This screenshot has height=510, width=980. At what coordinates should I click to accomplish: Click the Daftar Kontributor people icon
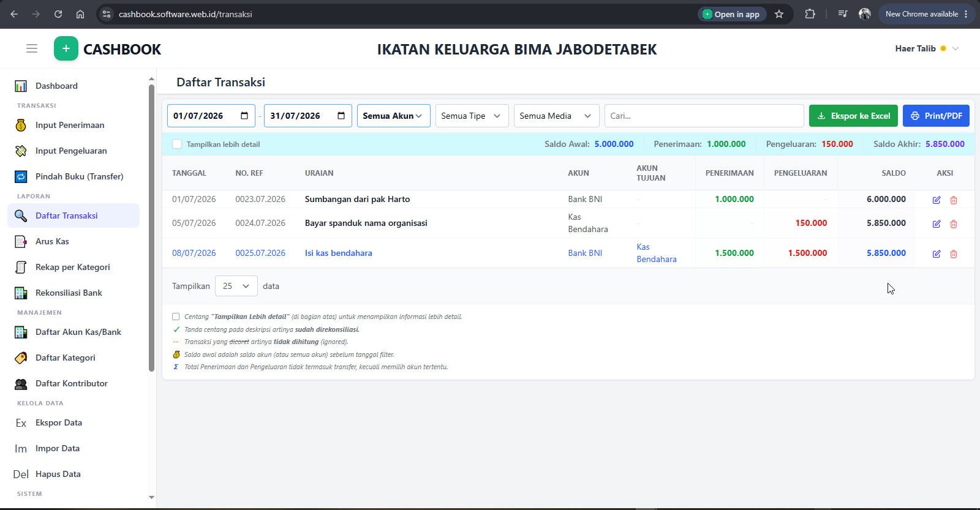pos(21,384)
